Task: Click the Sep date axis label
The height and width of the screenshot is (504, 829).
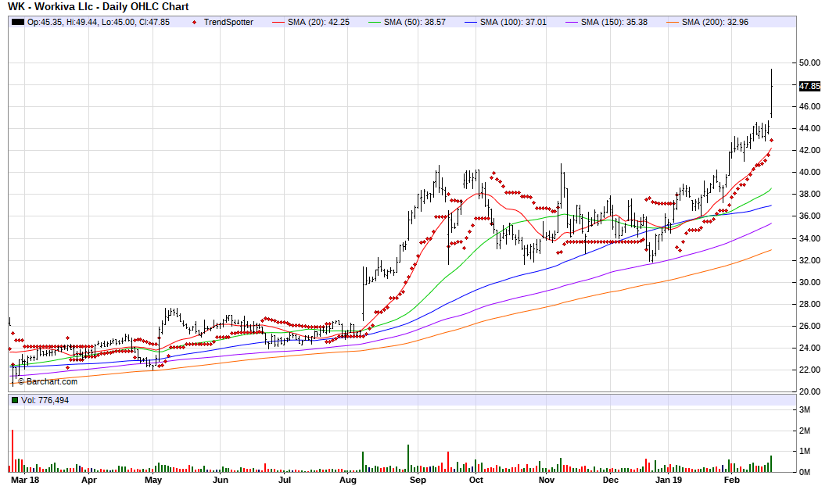Action: 418,481
